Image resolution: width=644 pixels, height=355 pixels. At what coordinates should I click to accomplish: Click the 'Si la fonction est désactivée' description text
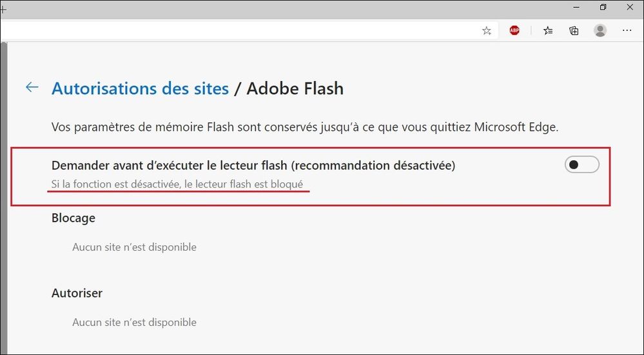pyautogui.click(x=177, y=184)
